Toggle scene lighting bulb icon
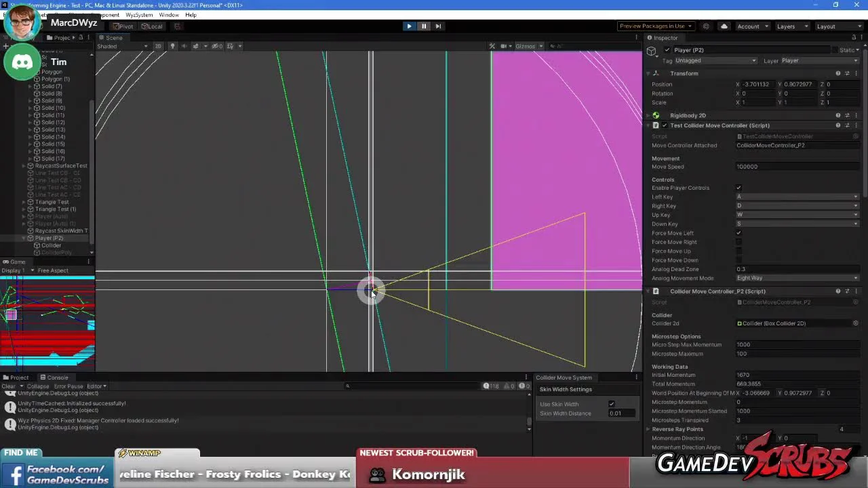 [172, 46]
